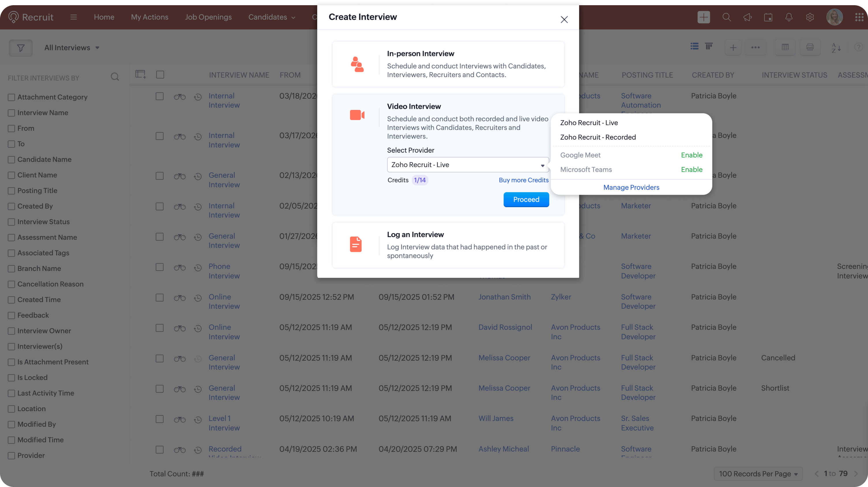Image resolution: width=868 pixels, height=487 pixels.
Task: Click the Manage Providers link
Action: pos(631,188)
